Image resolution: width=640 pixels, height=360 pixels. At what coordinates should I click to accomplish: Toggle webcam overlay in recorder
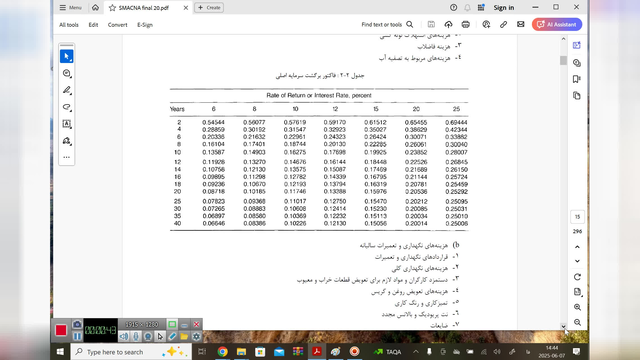pyautogui.click(x=148, y=336)
